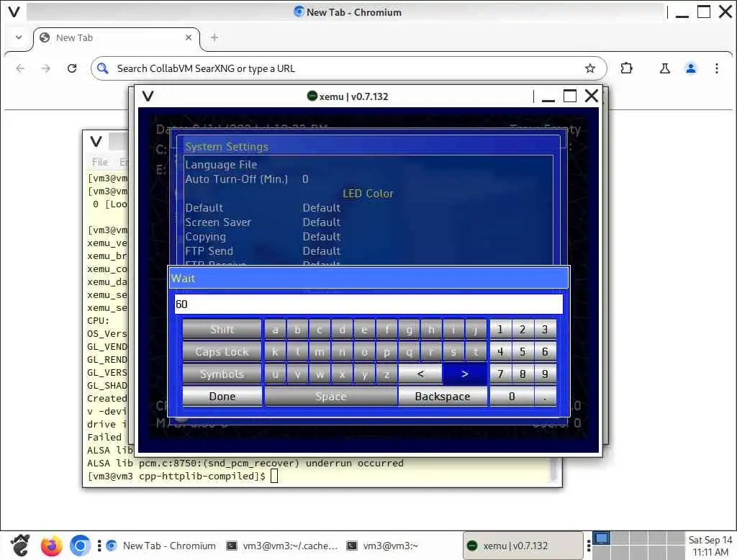
Task: Open a new tab with the plus button
Action: pos(214,37)
